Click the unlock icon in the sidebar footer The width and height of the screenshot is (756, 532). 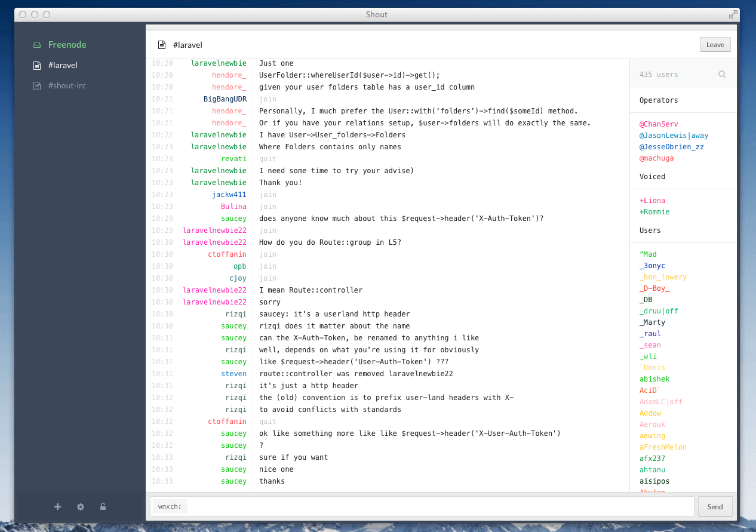[x=103, y=507]
